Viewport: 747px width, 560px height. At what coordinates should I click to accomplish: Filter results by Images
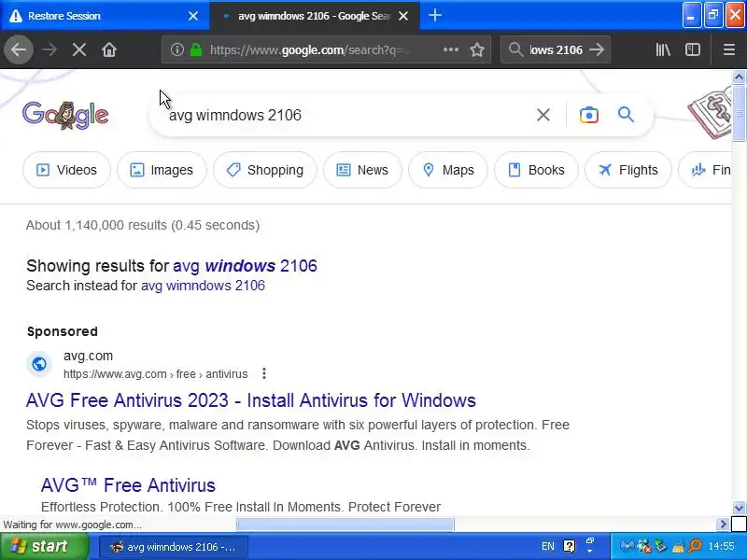tap(162, 170)
